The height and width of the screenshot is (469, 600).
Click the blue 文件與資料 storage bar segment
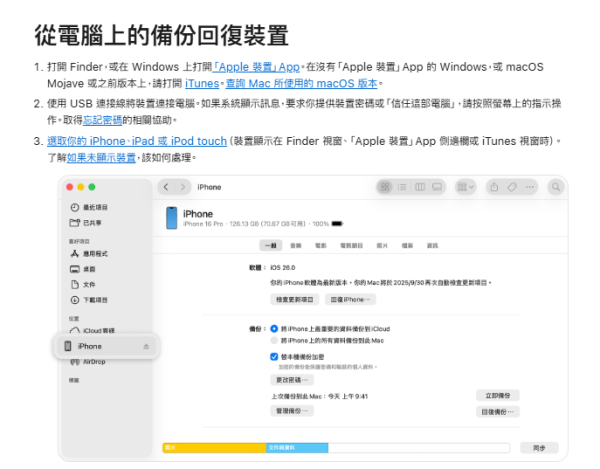click(x=297, y=448)
